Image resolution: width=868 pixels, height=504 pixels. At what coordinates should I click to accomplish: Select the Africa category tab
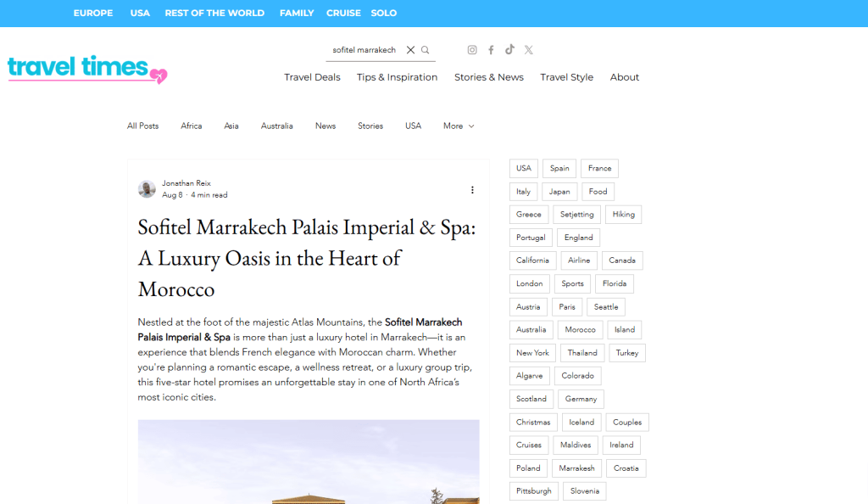tap(192, 126)
